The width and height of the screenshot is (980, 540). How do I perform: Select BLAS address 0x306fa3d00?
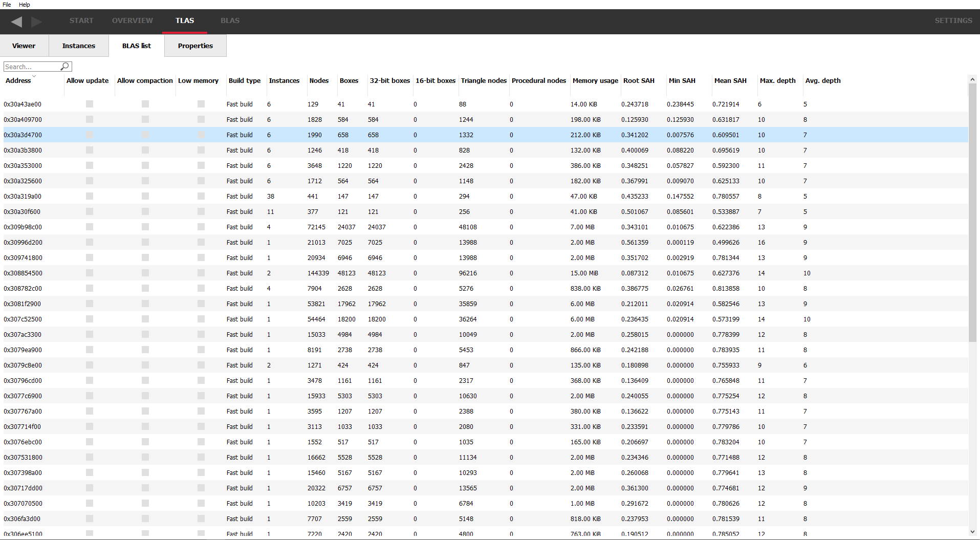22,519
